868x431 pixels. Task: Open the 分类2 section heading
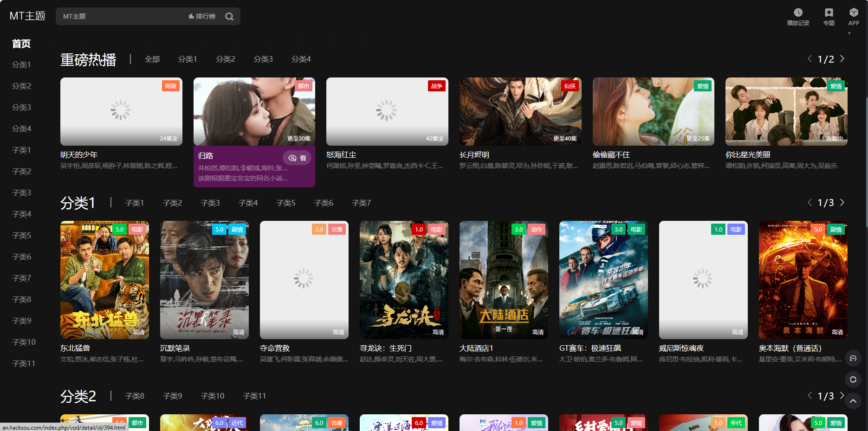(78, 396)
